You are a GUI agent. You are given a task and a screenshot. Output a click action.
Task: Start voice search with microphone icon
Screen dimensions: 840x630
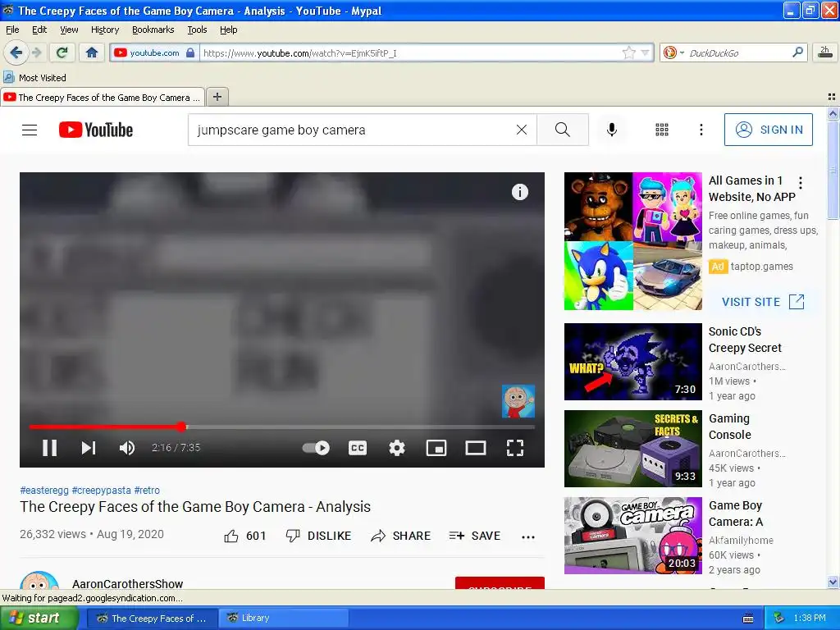(x=612, y=130)
